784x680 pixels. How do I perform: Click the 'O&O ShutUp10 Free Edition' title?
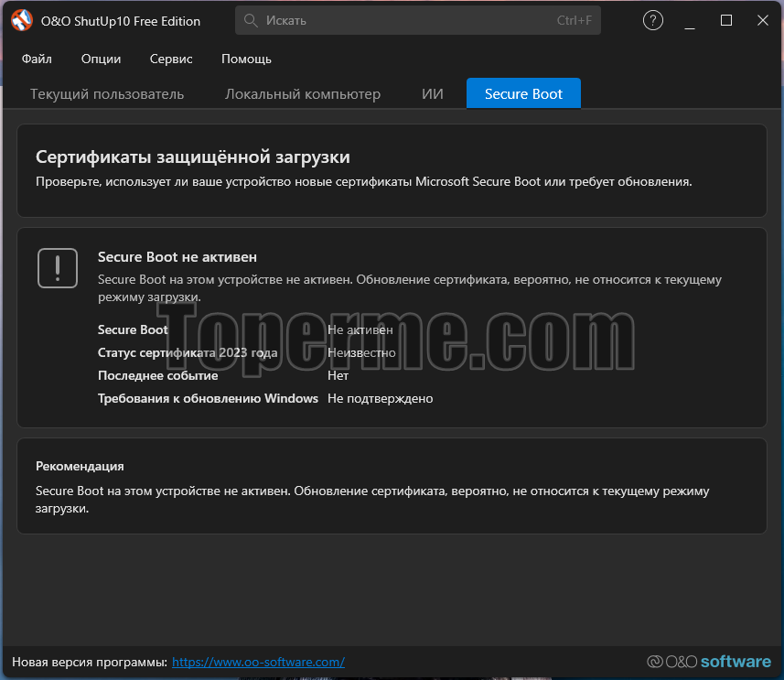(x=121, y=21)
